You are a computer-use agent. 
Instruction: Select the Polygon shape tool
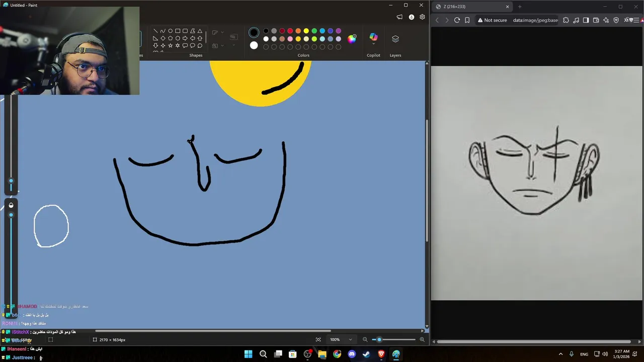(192, 31)
